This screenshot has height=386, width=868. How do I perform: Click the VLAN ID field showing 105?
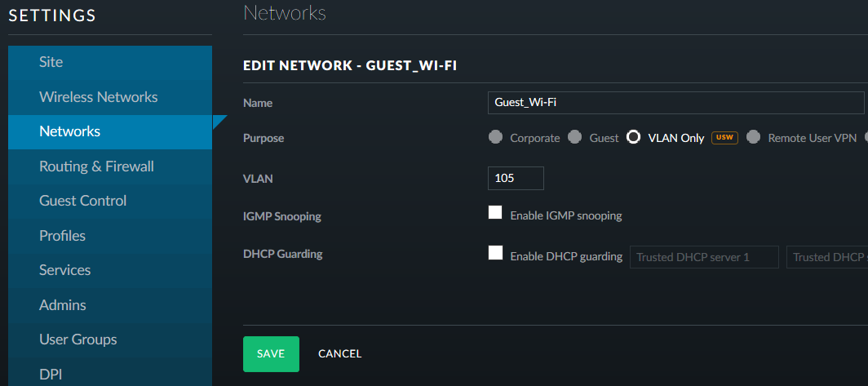click(x=516, y=179)
